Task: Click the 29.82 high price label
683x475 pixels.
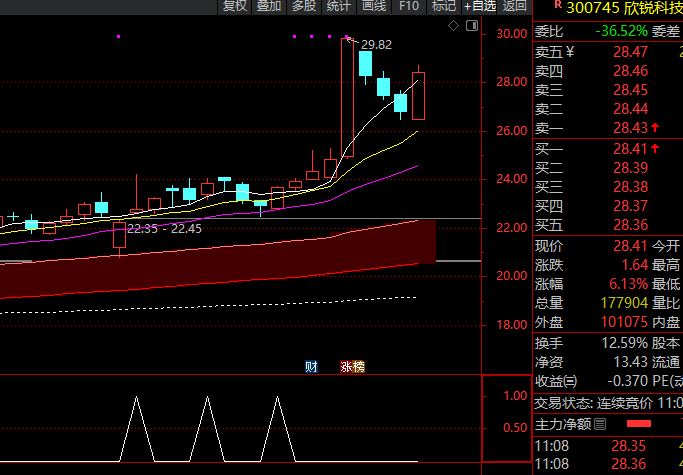Action: coord(376,44)
